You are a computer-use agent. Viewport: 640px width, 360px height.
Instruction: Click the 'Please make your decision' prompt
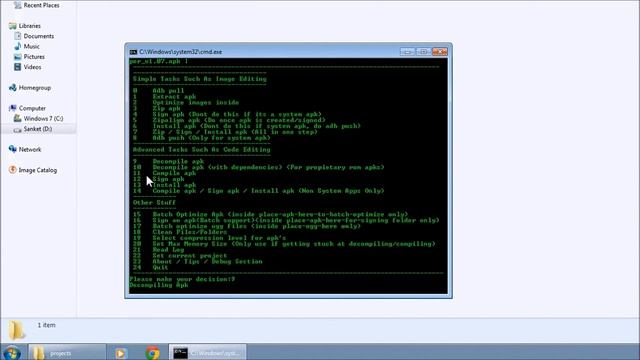point(182,279)
